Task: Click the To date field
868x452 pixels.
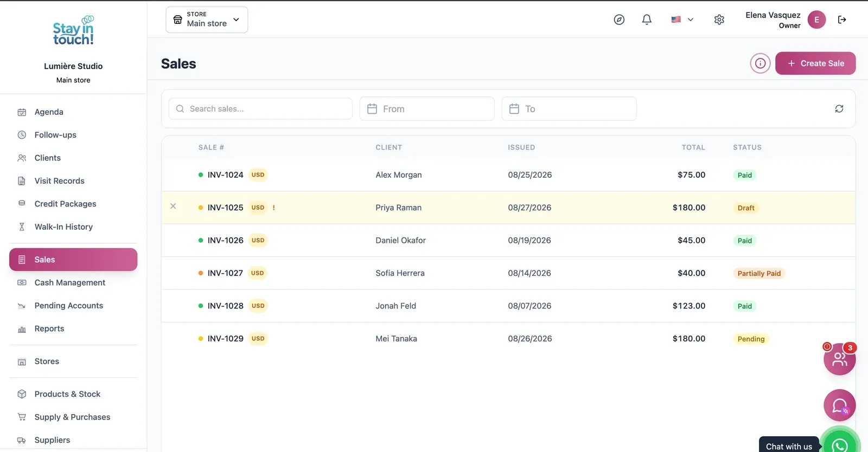Action: (569, 109)
